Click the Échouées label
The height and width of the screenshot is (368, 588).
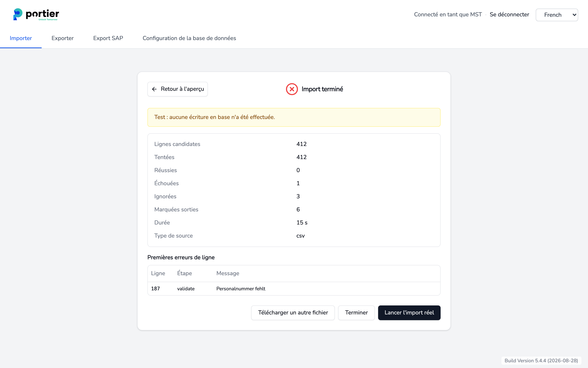166,183
